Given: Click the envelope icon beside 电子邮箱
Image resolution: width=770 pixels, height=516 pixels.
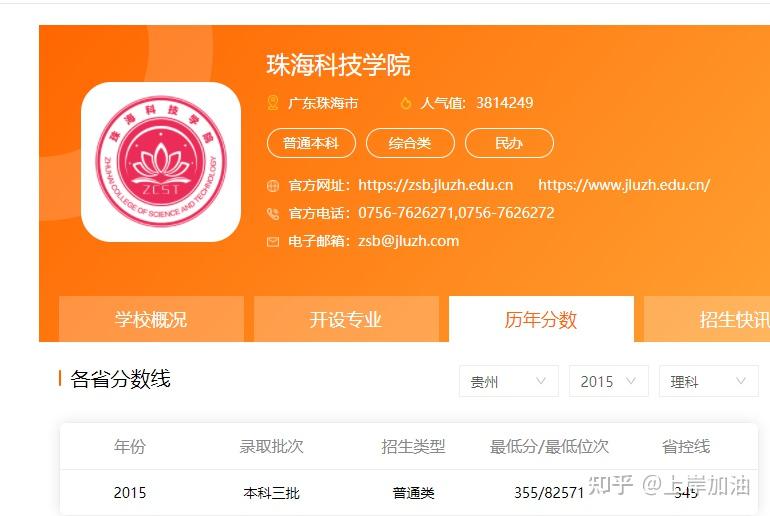Looking at the screenshot, I should (273, 242).
